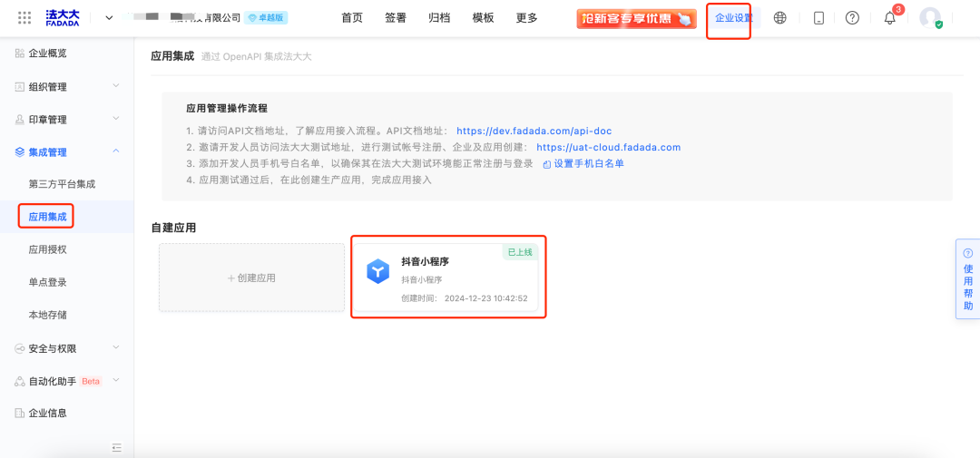
Task: Open the uat-cloud.fadada.com link
Action: [x=608, y=148]
